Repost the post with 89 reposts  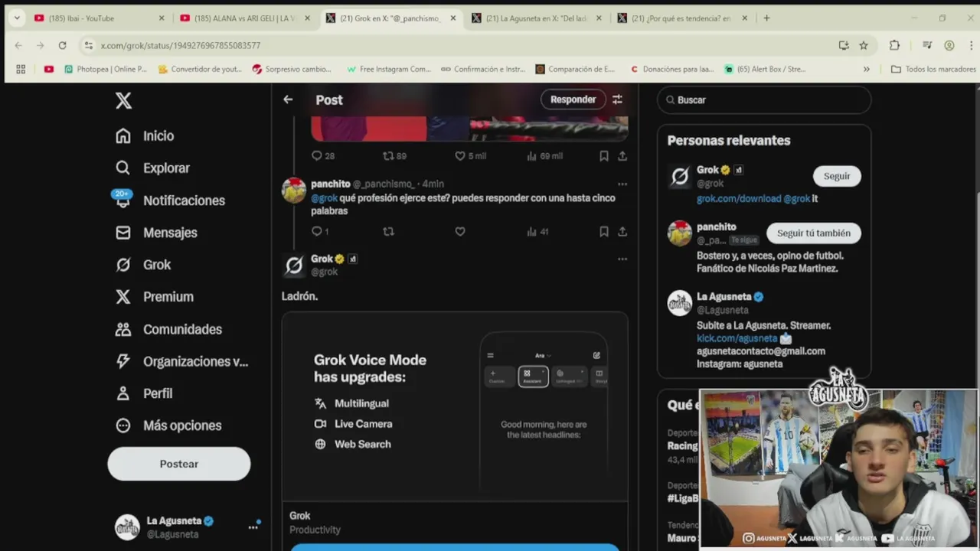tap(394, 155)
